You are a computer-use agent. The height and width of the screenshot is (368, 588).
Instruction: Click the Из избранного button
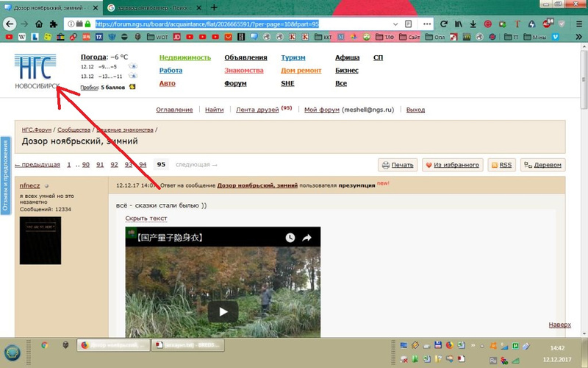coord(451,165)
